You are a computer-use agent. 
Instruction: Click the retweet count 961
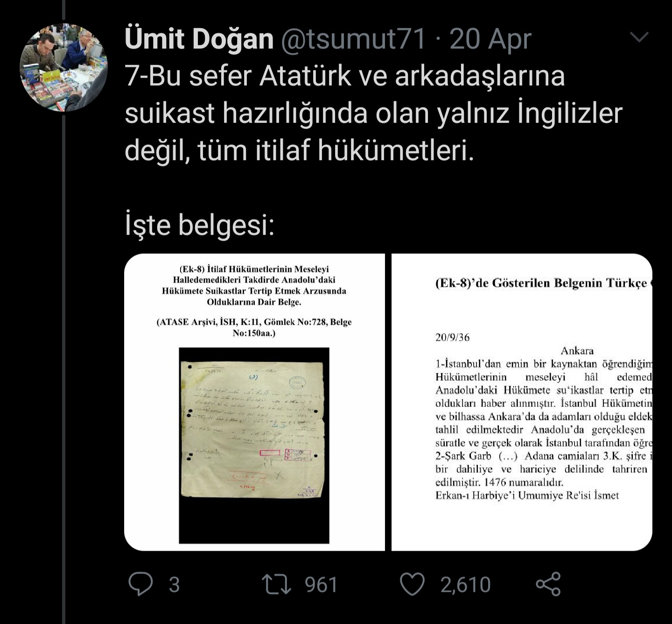pos(321,585)
